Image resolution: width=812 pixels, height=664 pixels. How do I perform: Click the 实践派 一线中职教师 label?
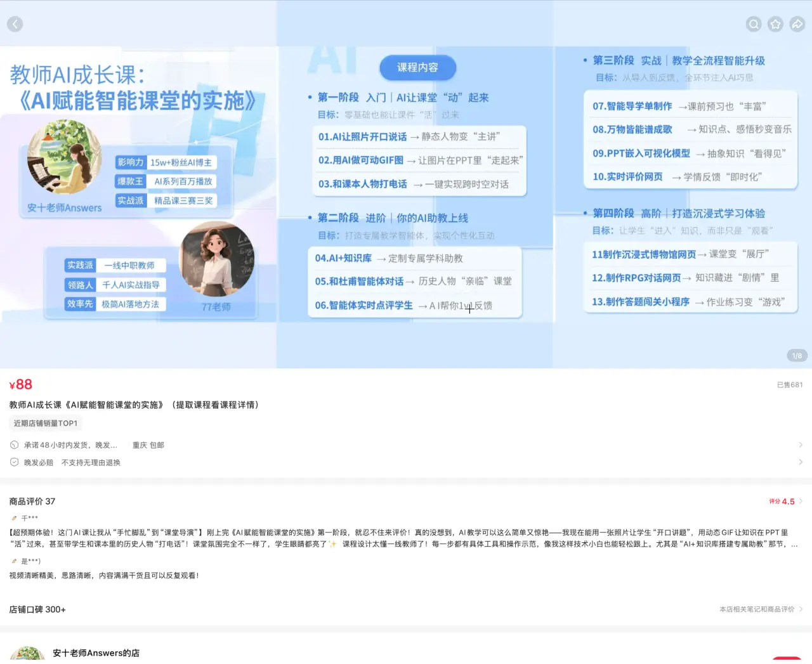pos(115,266)
